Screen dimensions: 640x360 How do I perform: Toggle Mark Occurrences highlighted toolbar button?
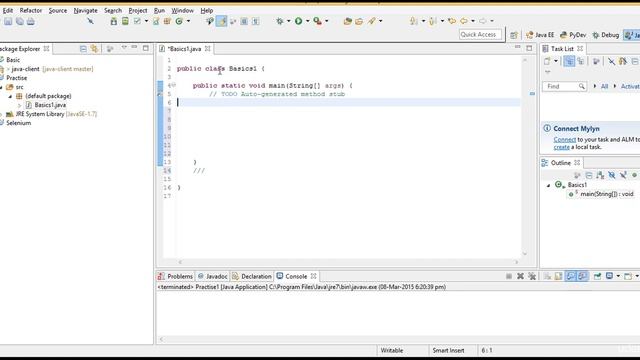click(222, 21)
